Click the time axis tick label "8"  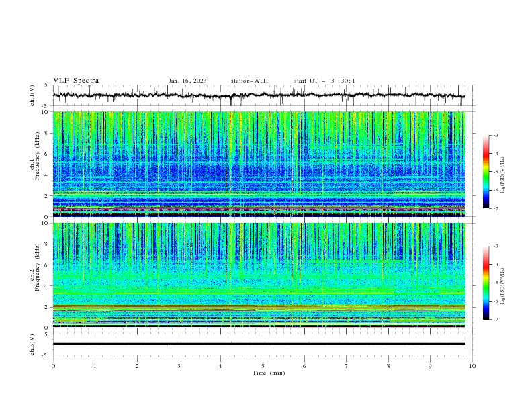(x=388, y=366)
